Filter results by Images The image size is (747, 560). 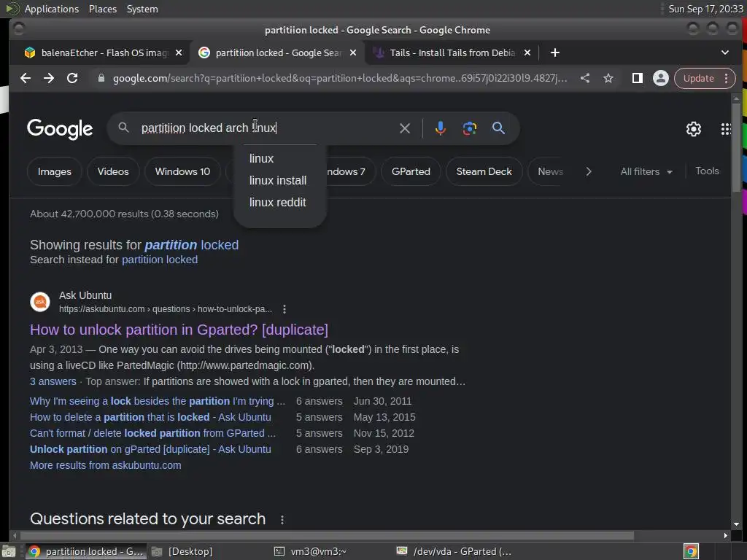[54, 171]
